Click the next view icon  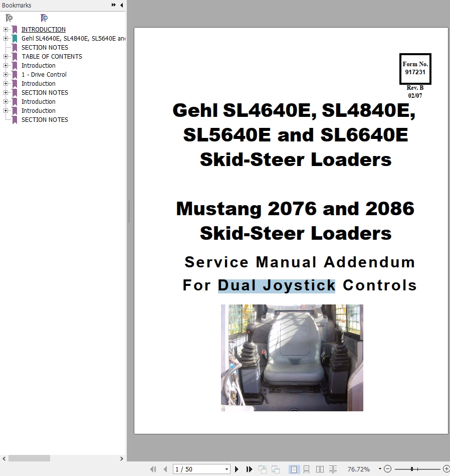coord(275,469)
